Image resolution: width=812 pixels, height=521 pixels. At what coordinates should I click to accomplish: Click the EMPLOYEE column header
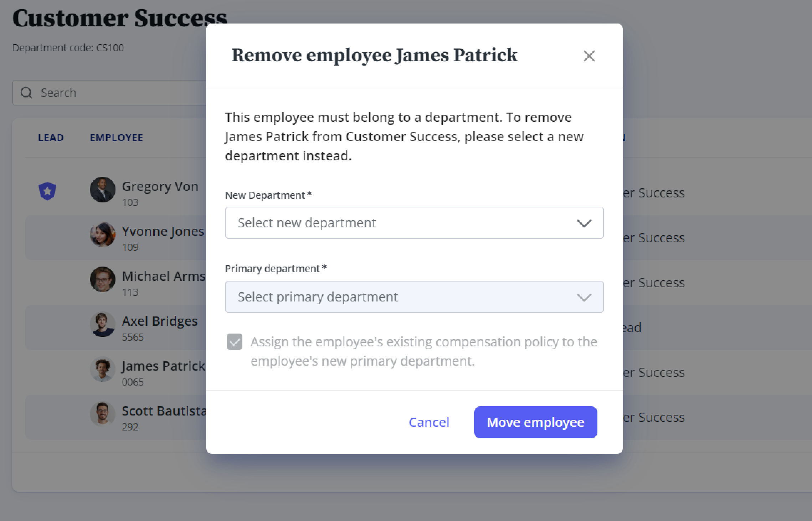tap(117, 138)
